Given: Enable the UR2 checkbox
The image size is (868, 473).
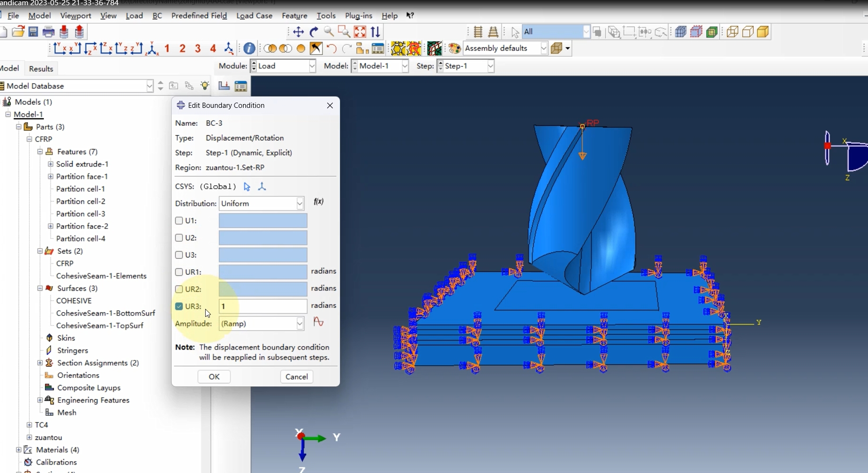Looking at the screenshot, I should [179, 289].
